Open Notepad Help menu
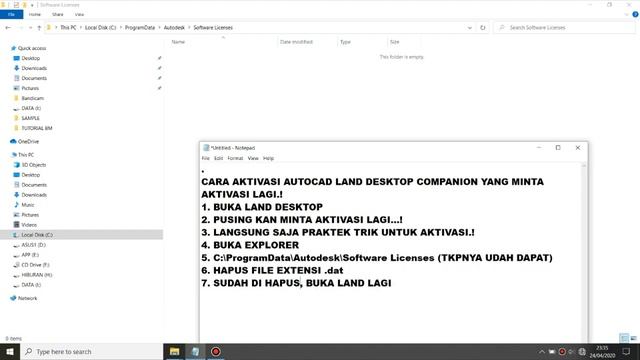Viewport: 640px width, 360px height. pyautogui.click(x=268, y=158)
